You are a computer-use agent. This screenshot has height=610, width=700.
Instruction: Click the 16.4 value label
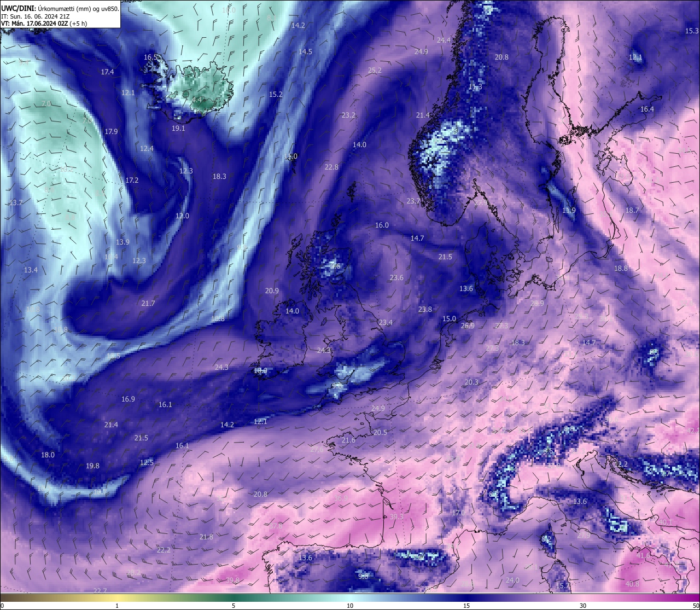tap(647, 109)
